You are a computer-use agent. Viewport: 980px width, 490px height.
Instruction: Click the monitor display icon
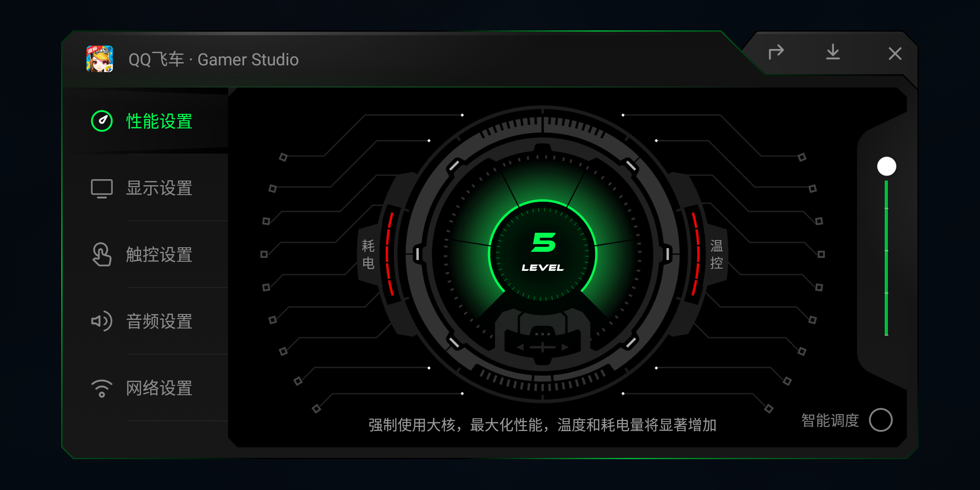click(x=102, y=188)
